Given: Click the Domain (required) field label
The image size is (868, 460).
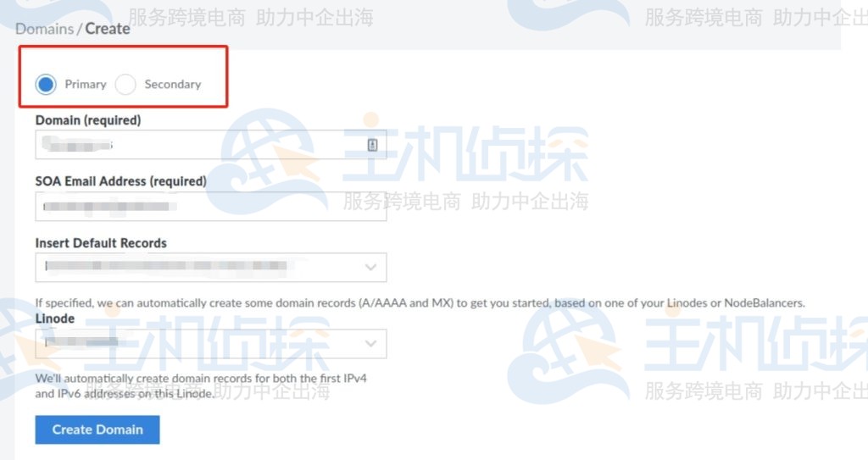Looking at the screenshot, I should point(88,120).
